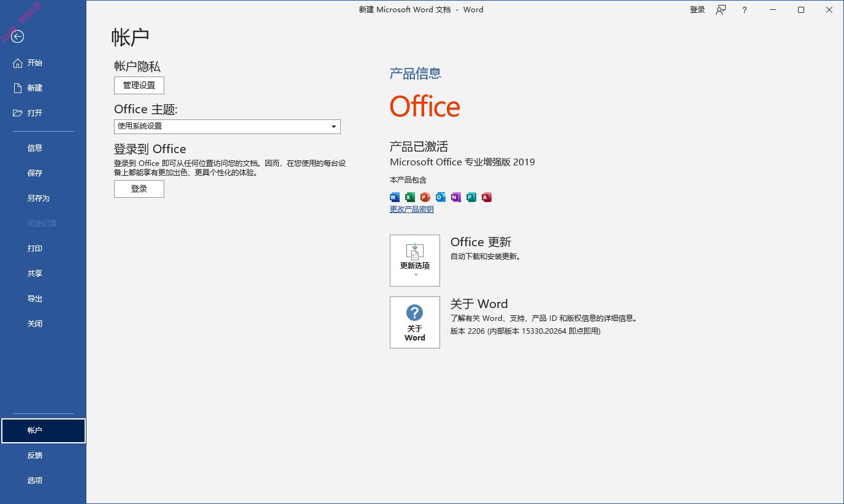Click 登录 in the title bar
The image size is (844, 504).
(698, 10)
